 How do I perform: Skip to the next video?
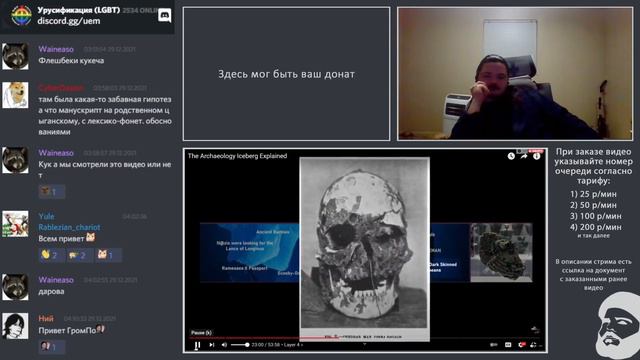[211, 345]
